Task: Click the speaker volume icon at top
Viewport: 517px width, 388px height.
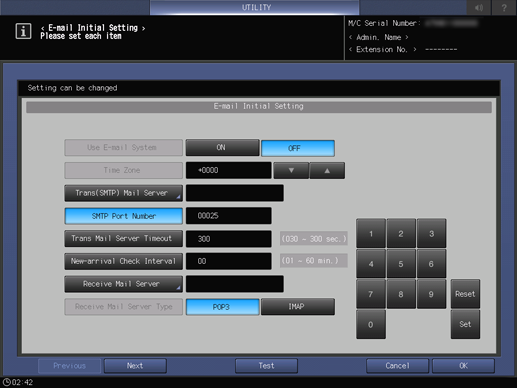Action: click(479, 7)
